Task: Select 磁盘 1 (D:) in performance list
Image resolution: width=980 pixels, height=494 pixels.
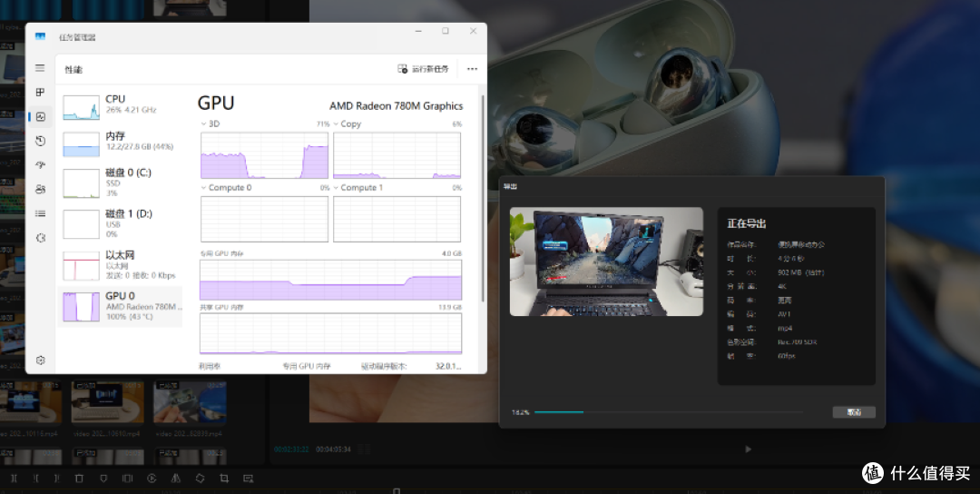Action: click(121, 224)
